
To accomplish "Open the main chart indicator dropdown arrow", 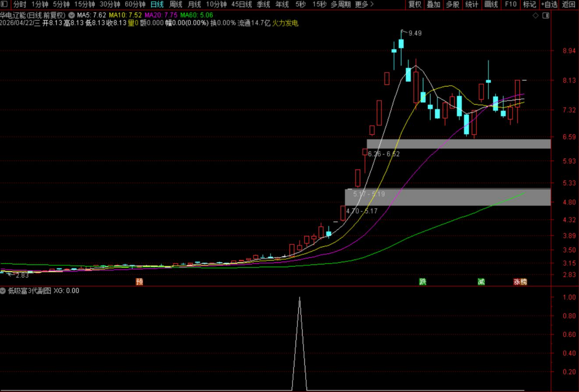I will [71, 15].
